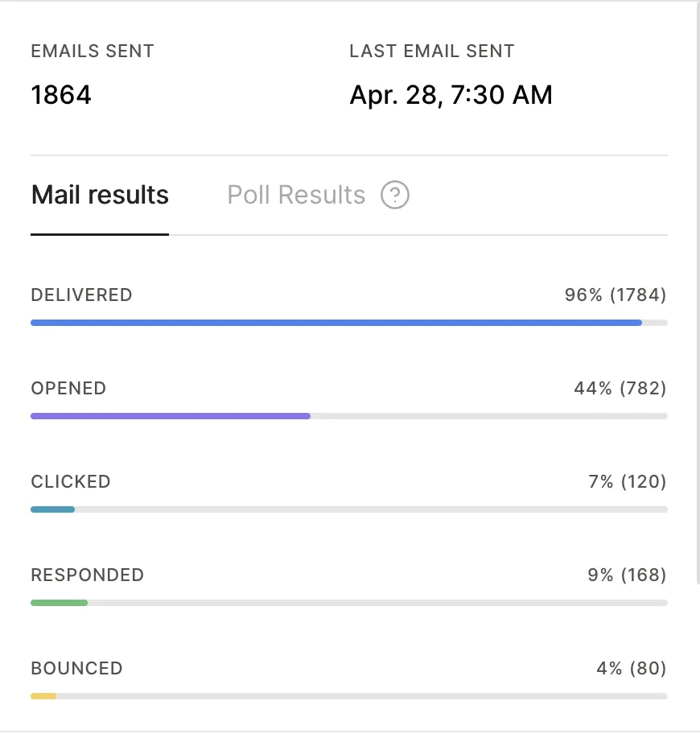This screenshot has height=734, width=700.
Task: Click the 9% (168) responded value
Action: [627, 575]
